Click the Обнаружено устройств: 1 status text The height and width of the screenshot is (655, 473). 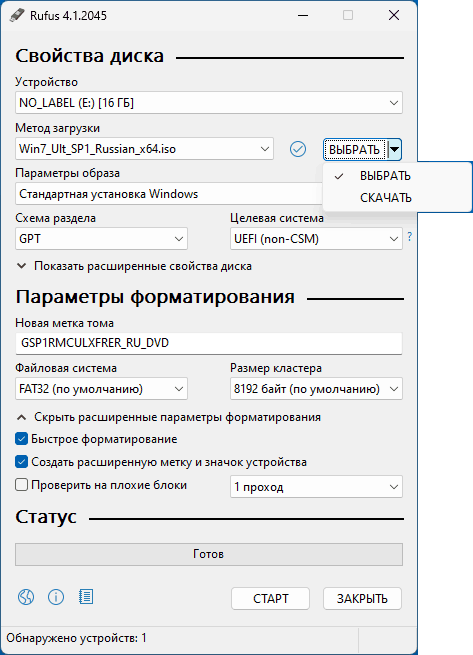pyautogui.click(x=76, y=638)
